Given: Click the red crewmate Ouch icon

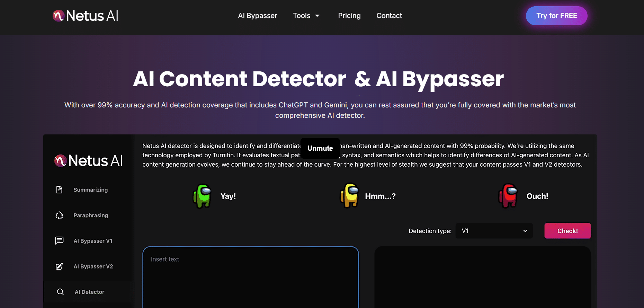Looking at the screenshot, I should pos(508,196).
